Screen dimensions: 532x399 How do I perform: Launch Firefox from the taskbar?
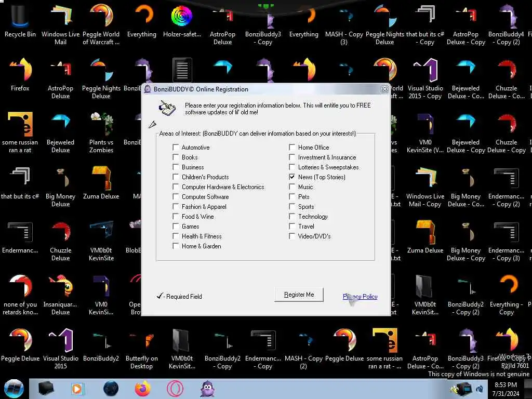point(143,389)
